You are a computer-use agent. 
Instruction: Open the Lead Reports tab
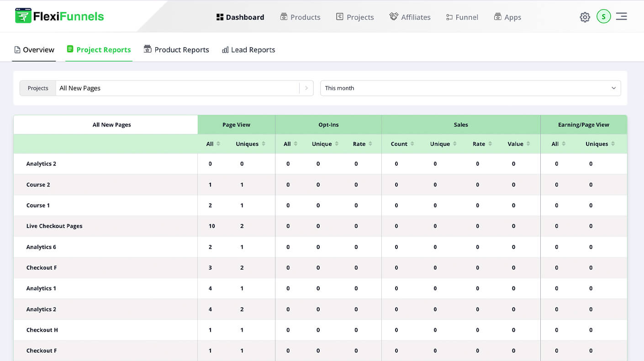coord(248,50)
